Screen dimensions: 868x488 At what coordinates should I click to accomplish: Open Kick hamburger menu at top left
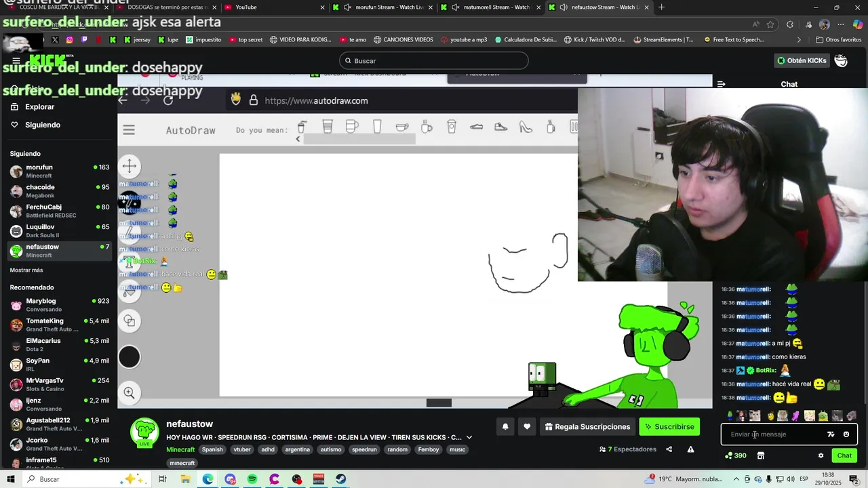pos(16,60)
